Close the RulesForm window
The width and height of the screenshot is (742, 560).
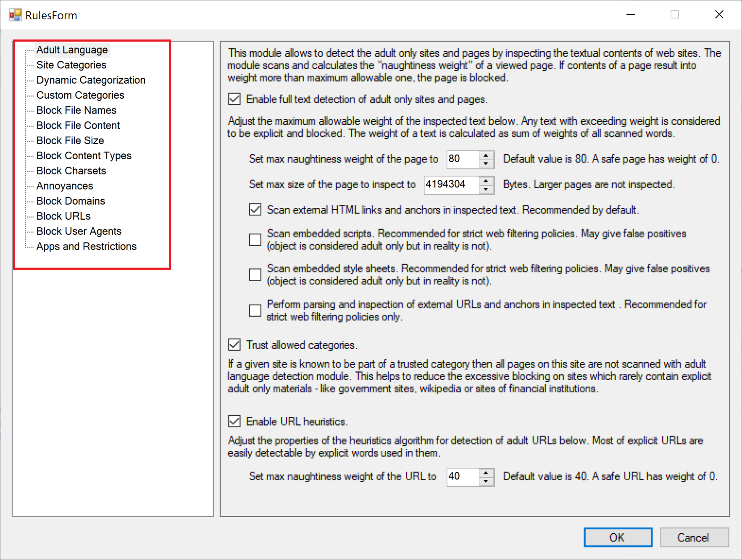(x=719, y=15)
